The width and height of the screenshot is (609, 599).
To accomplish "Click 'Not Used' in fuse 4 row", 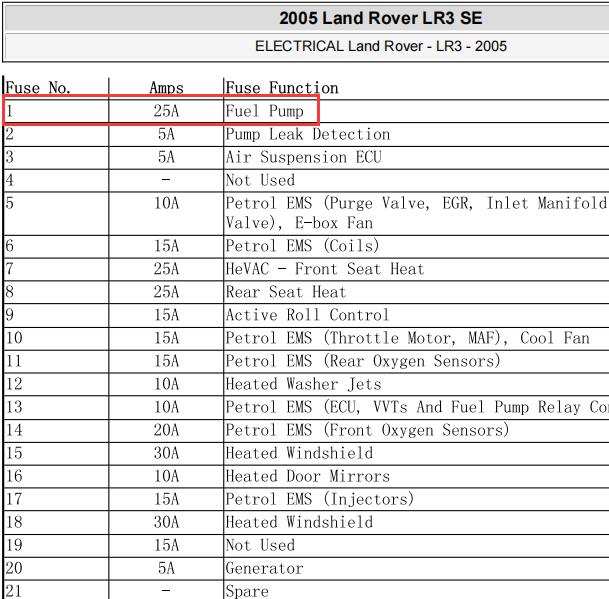I will (x=260, y=180).
